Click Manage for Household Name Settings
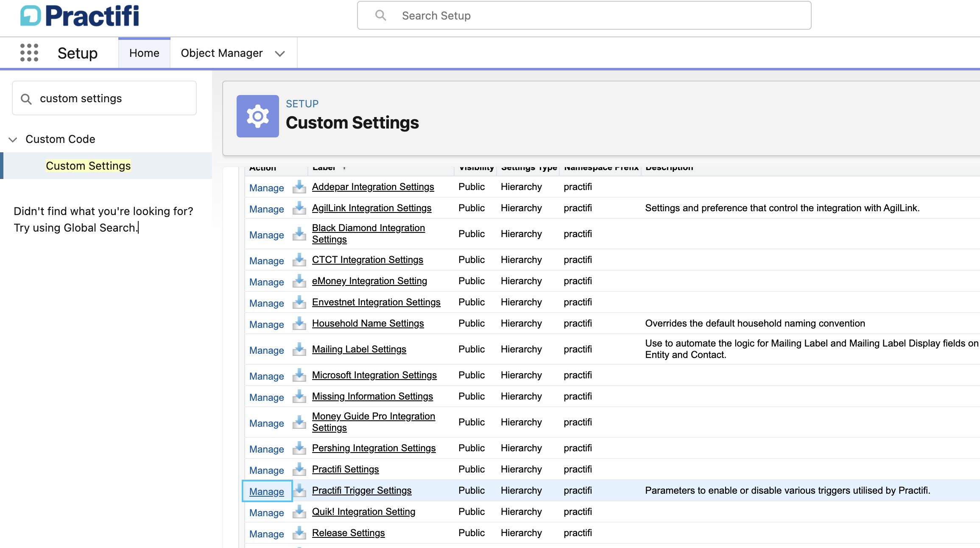Viewport: 980px width, 548px height. 267,324
